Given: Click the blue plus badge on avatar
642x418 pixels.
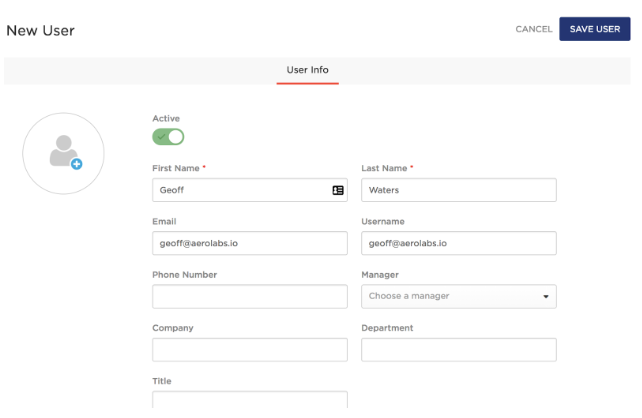Looking at the screenshot, I should (x=77, y=164).
